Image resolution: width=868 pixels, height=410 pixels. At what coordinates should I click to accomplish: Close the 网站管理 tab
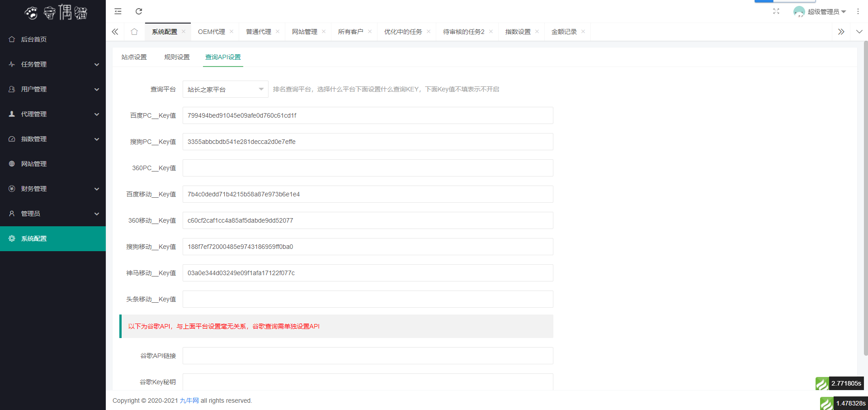coord(324,32)
